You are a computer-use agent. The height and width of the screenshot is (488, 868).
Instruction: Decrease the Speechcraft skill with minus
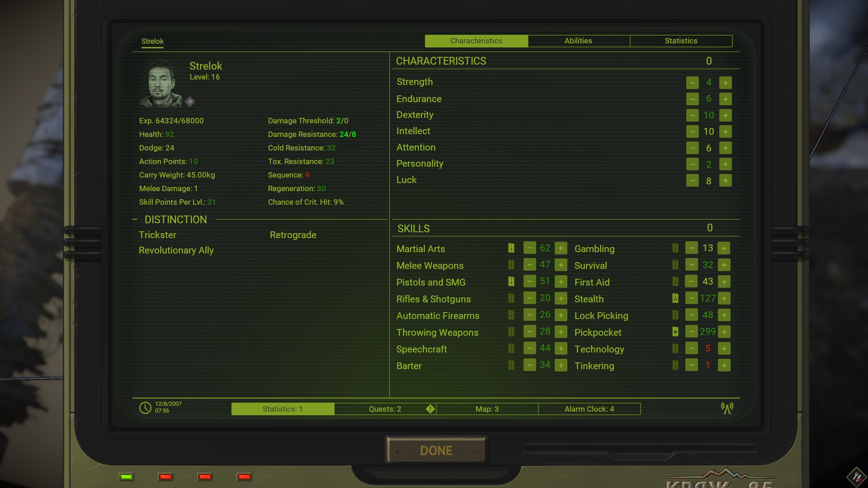tap(529, 348)
